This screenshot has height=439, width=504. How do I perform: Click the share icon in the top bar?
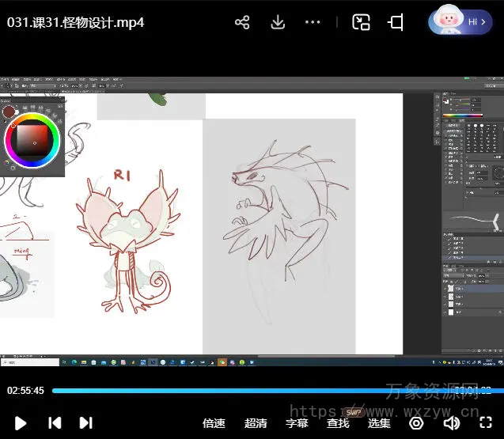pos(242,22)
